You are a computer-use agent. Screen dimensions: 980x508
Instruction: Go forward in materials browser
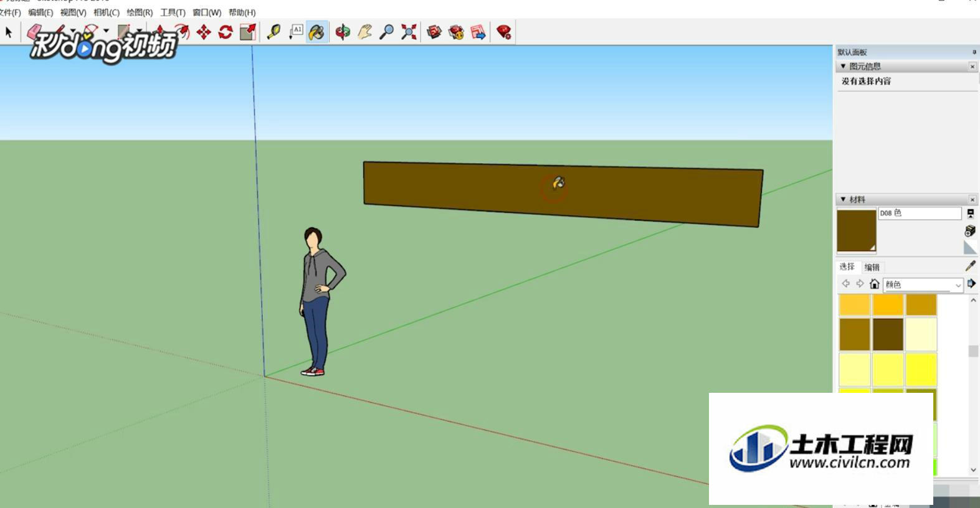[860, 284]
